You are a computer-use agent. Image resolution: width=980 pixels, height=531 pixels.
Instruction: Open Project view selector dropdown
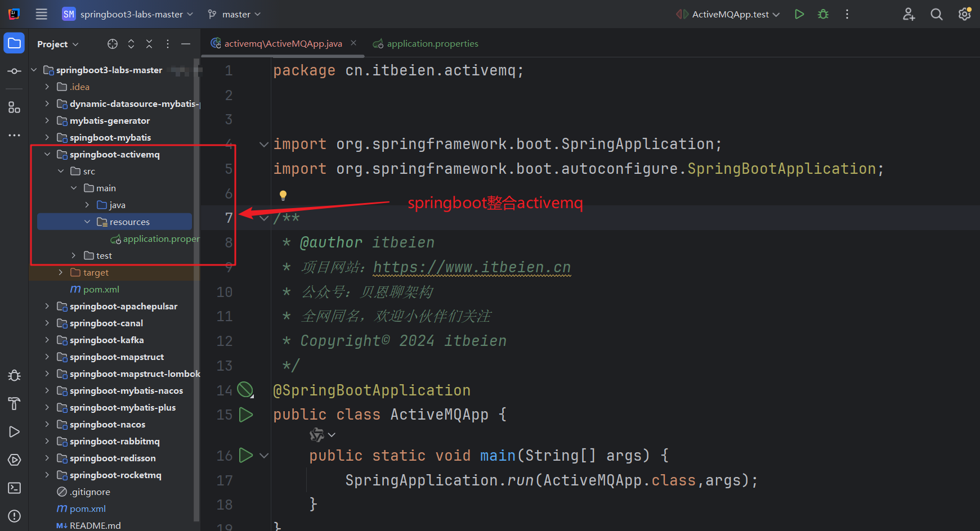point(57,44)
